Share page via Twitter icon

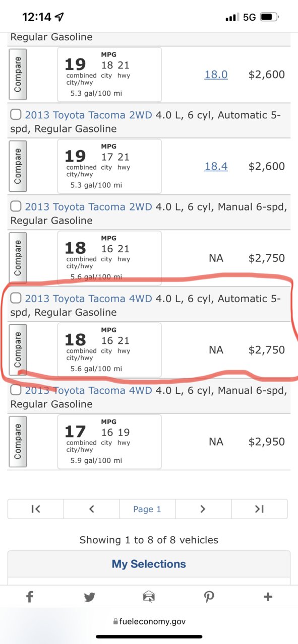pyautogui.click(x=89, y=597)
